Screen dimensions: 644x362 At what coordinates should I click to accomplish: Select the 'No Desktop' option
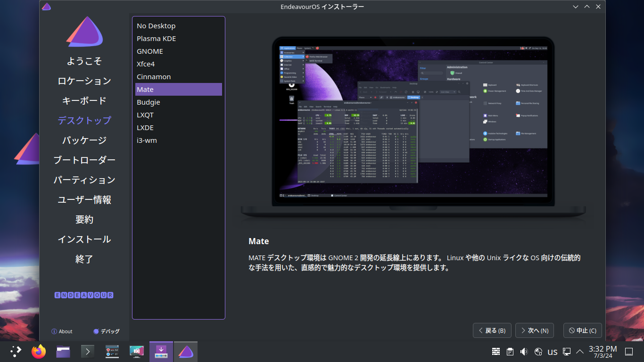click(x=179, y=26)
